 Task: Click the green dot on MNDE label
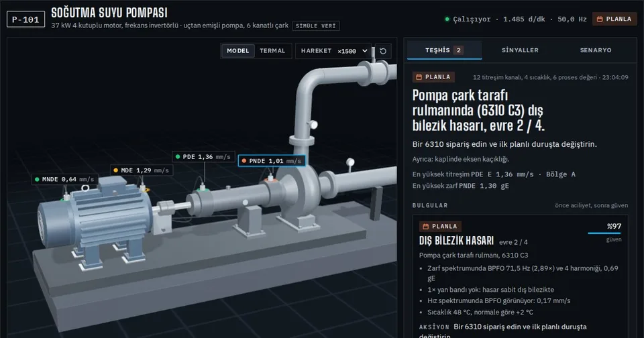point(37,180)
